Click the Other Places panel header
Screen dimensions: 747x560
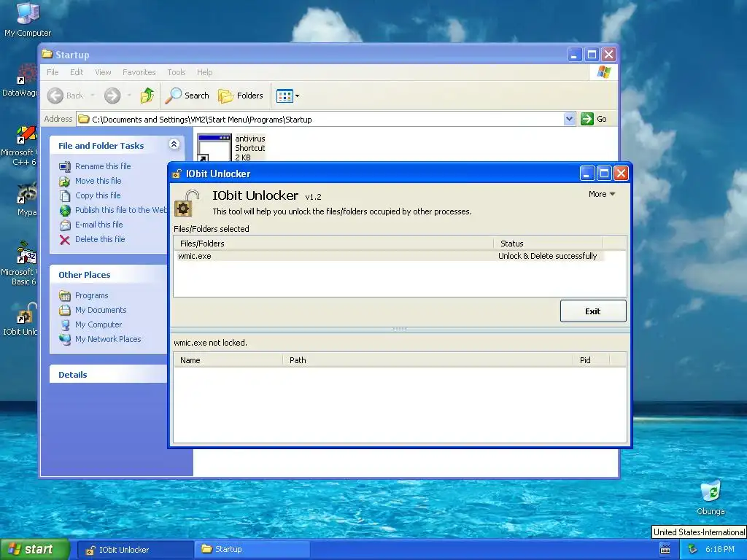coord(109,275)
